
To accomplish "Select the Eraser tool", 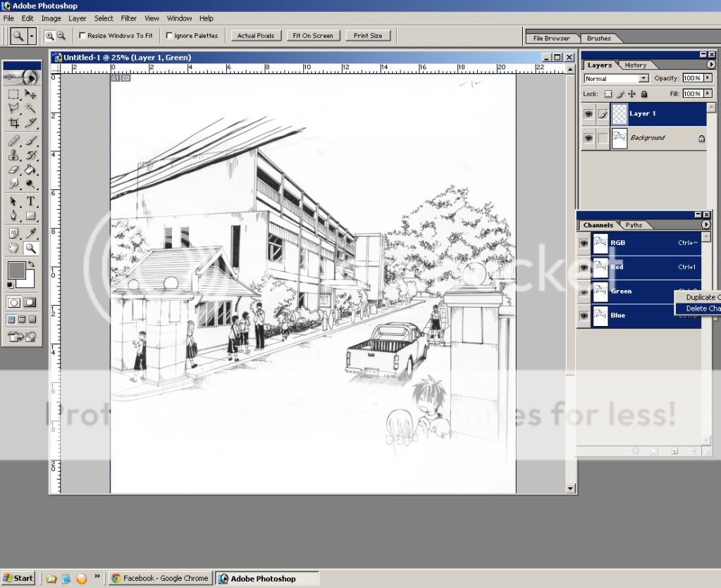I will click(14, 170).
